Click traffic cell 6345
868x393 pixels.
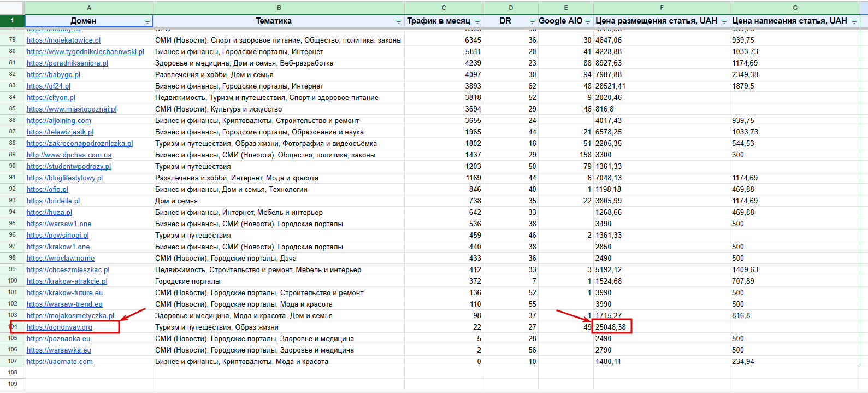[444, 40]
